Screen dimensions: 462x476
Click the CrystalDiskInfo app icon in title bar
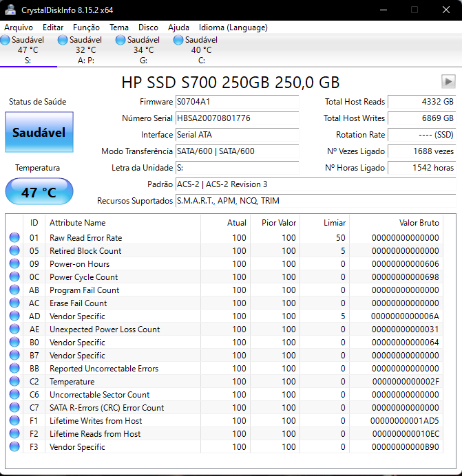coord(10,10)
